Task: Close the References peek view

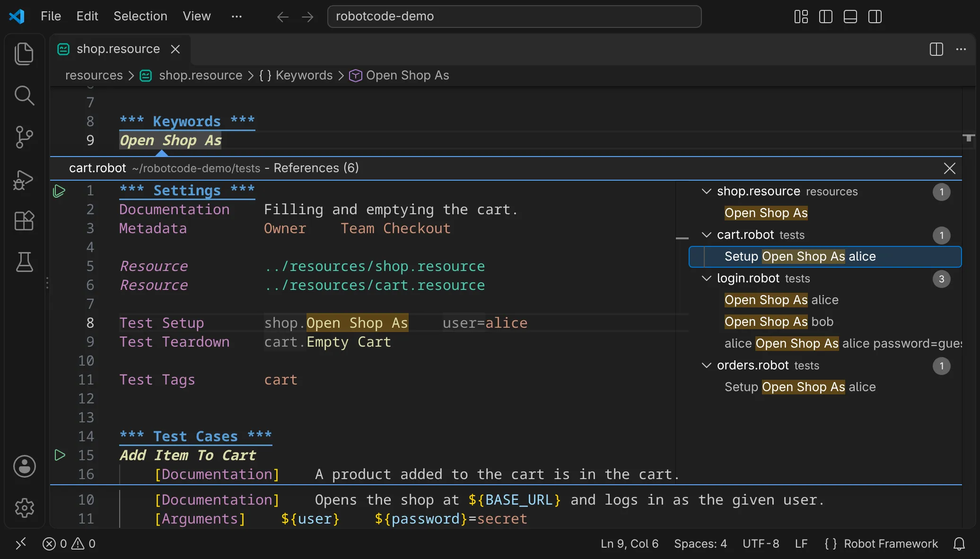Action: [x=949, y=168]
